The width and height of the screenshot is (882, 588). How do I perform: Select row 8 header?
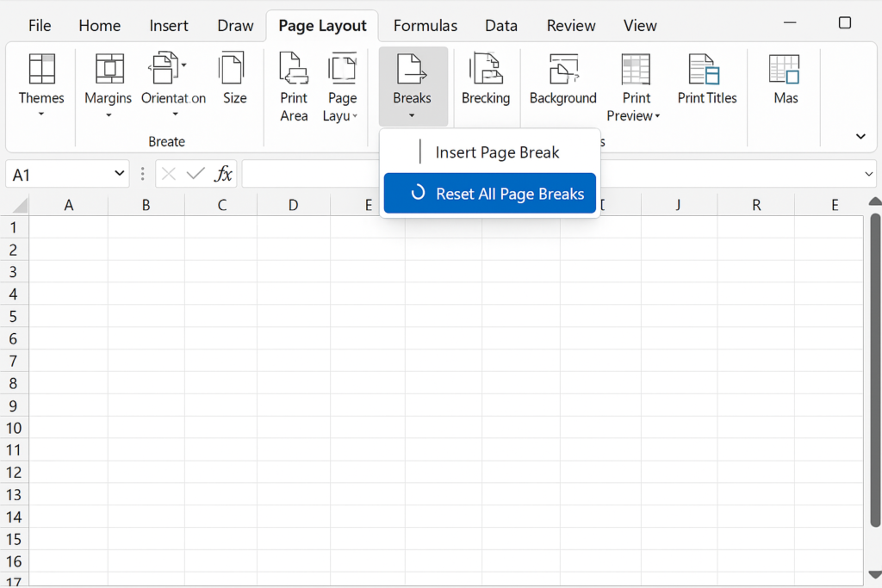[x=14, y=384]
